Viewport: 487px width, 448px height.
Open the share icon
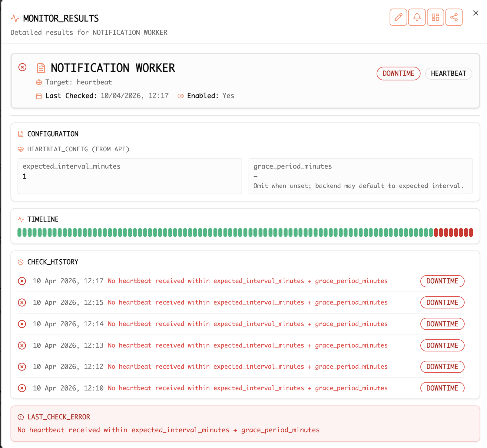tap(454, 17)
